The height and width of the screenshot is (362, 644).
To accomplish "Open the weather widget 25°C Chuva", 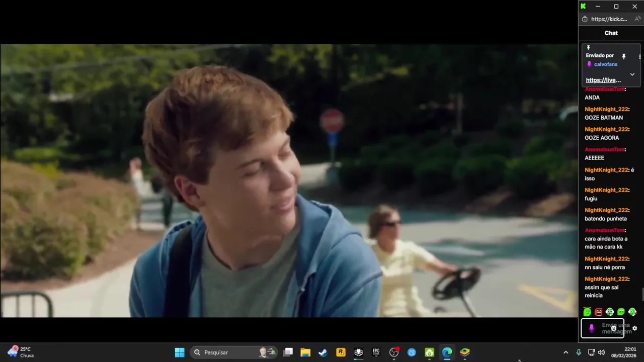I will (x=21, y=352).
